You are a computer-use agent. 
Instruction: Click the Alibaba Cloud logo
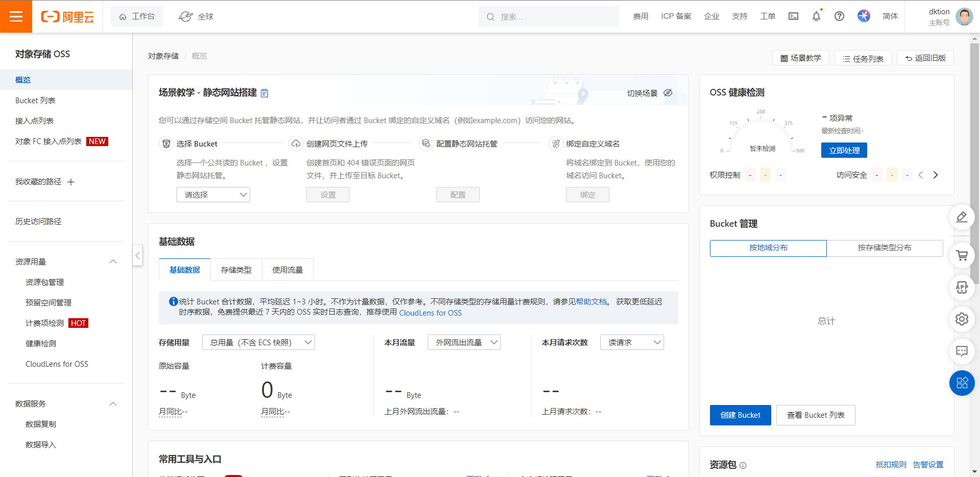click(67, 17)
